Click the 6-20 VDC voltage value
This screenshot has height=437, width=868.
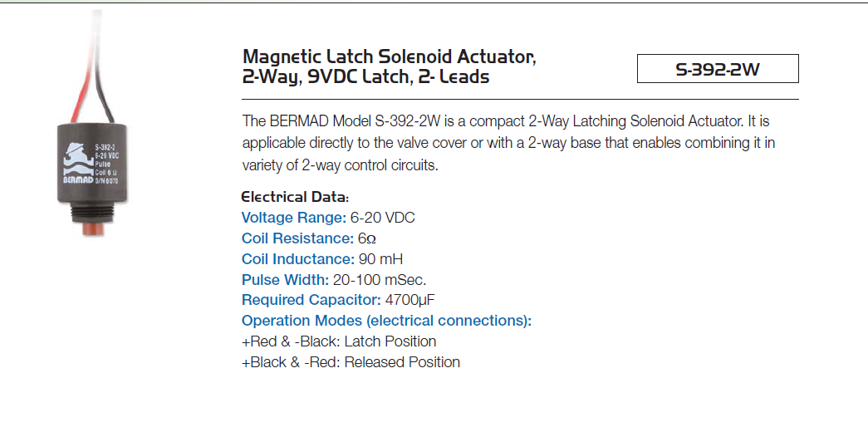coord(383,218)
